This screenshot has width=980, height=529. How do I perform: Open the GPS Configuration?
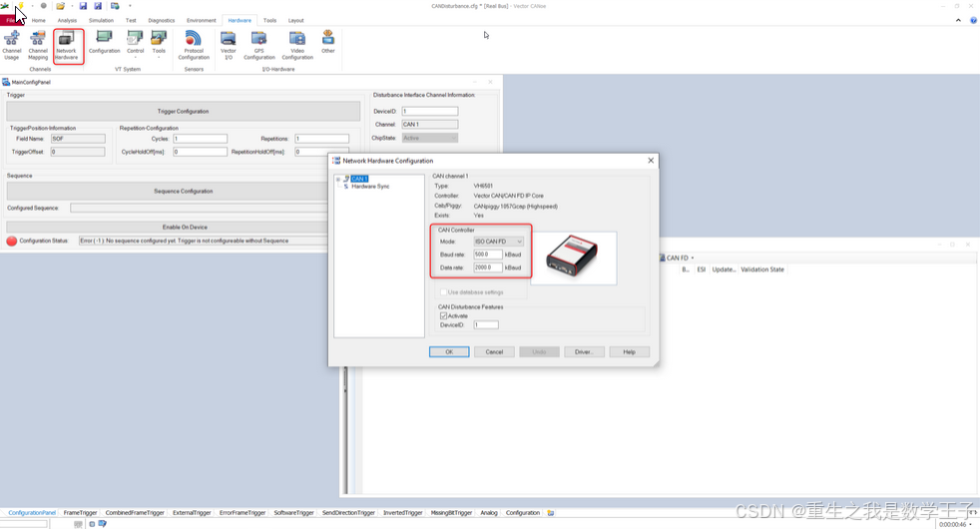click(258, 46)
